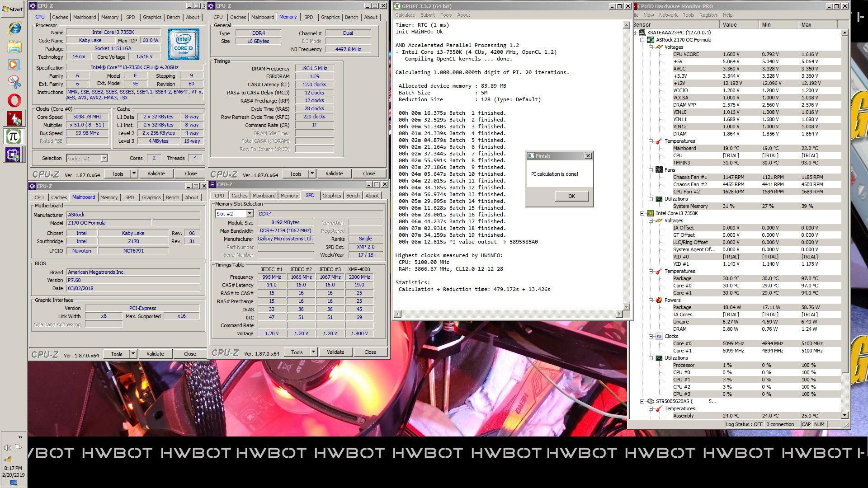Click the fan icon beside Fans
Viewport: 868px width, 488px height.
pyautogui.click(x=659, y=170)
